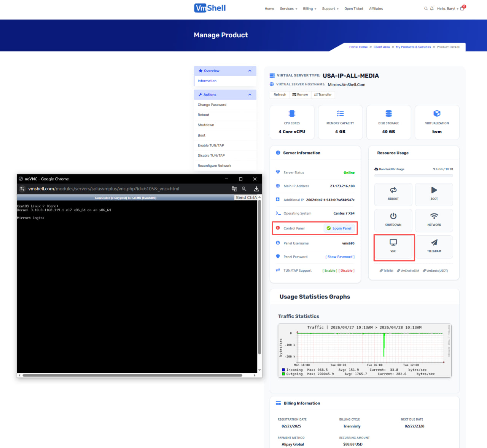The width and height of the screenshot is (487, 448).
Task: Open the Billing dropdown menu
Action: 309,8
